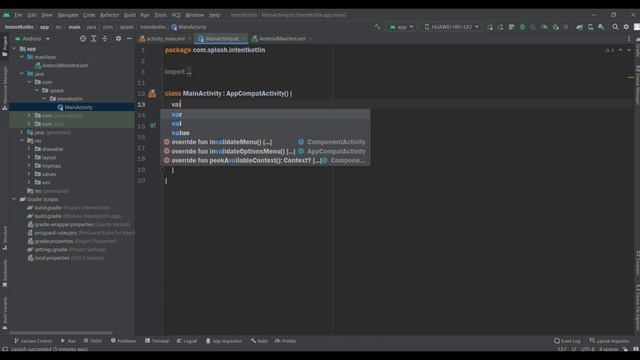Open the Build menu
Screen dimensions: 640x360
pyautogui.click(x=130, y=15)
